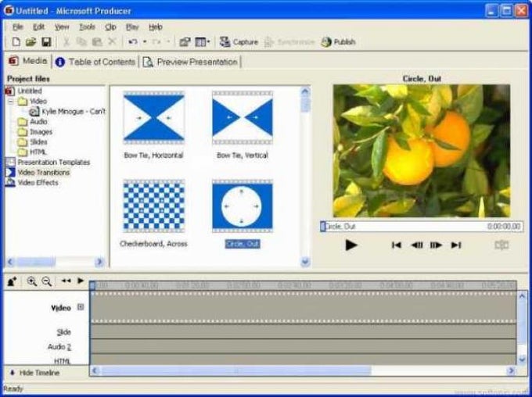Open the Clip menu

pos(110,27)
